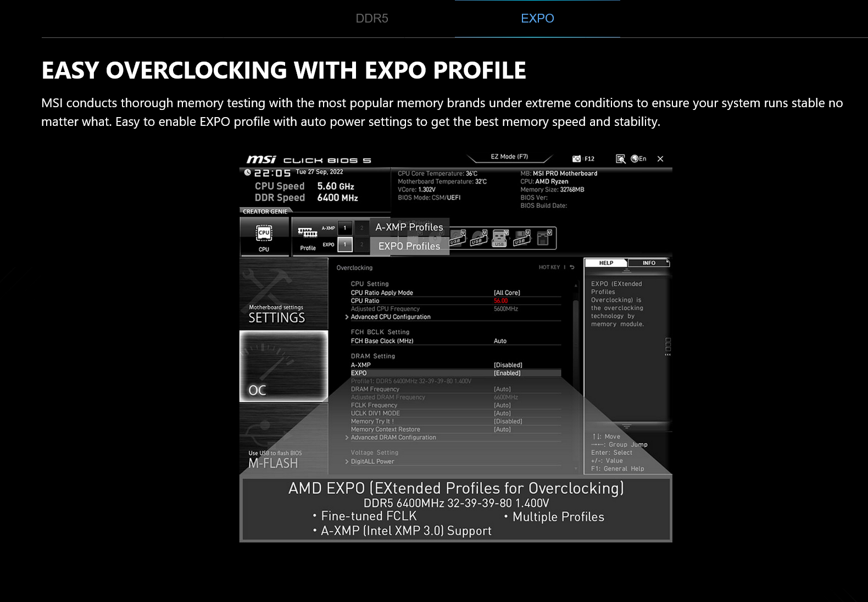This screenshot has width=868, height=602.
Task: Change language via the En globe icon
Action: click(x=638, y=159)
